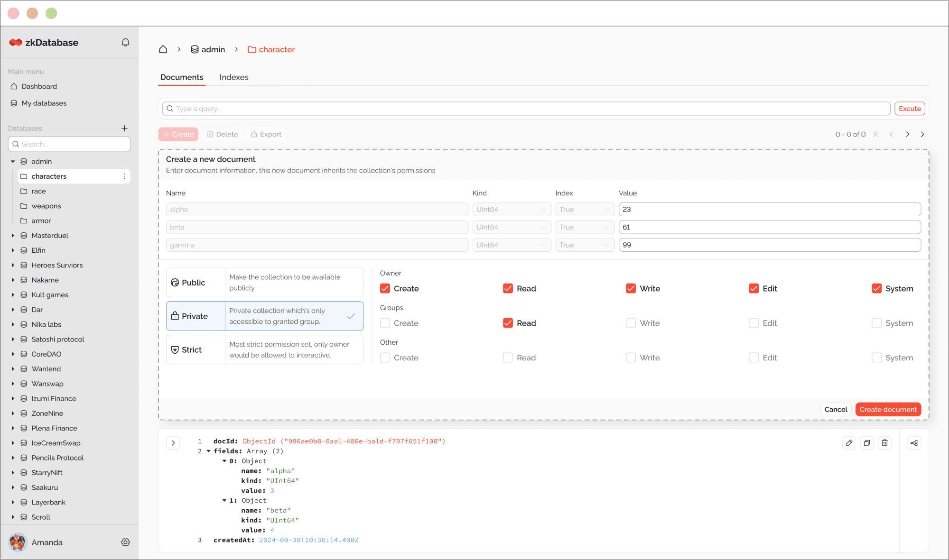Select the Strict permission preset

pyautogui.click(x=265, y=350)
